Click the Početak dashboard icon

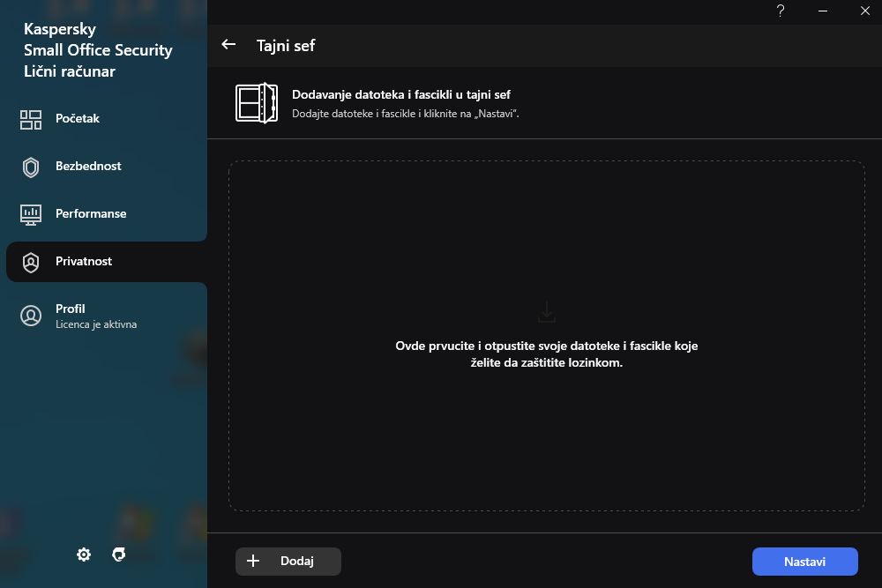(31, 119)
